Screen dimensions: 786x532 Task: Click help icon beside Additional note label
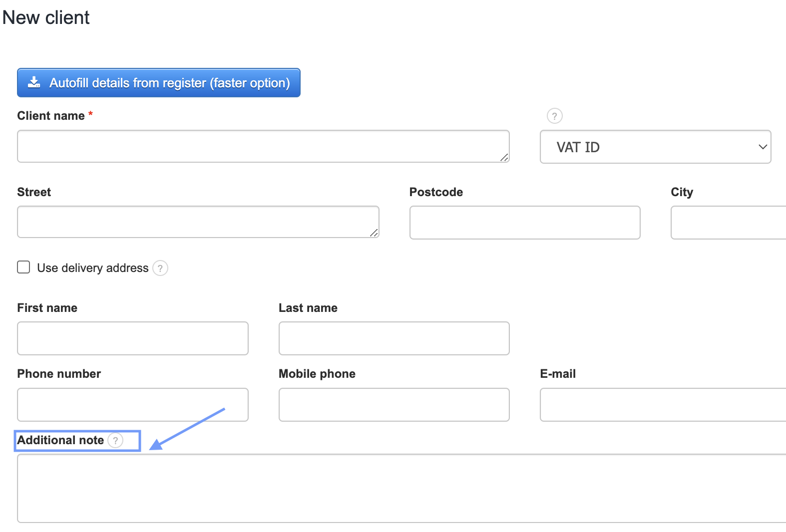115,441
